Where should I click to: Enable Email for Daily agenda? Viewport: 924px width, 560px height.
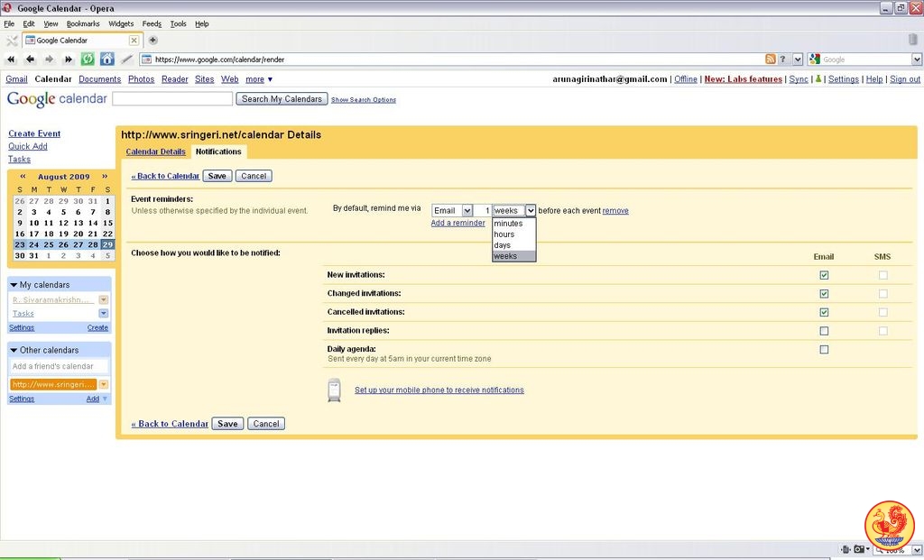pyautogui.click(x=824, y=350)
